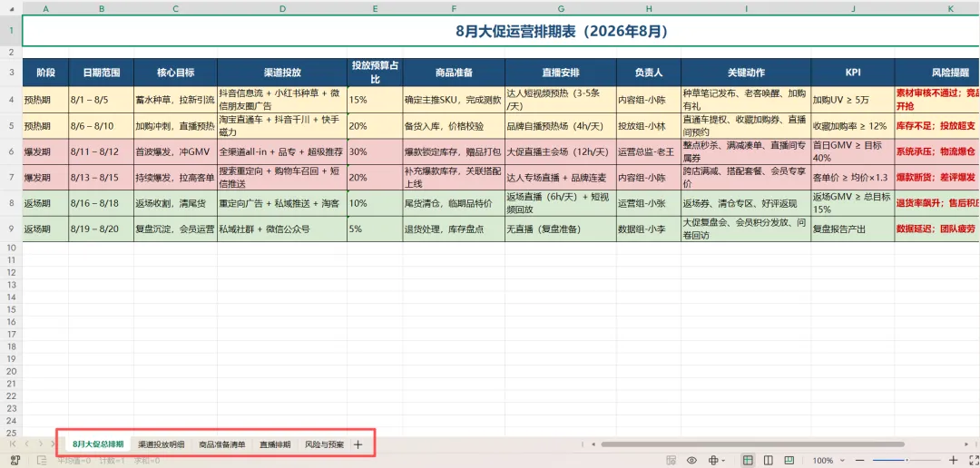This screenshot has width=980, height=468.
Task: Select cell 客单价 ≥ 均价×1.3
Action: pyautogui.click(x=853, y=178)
